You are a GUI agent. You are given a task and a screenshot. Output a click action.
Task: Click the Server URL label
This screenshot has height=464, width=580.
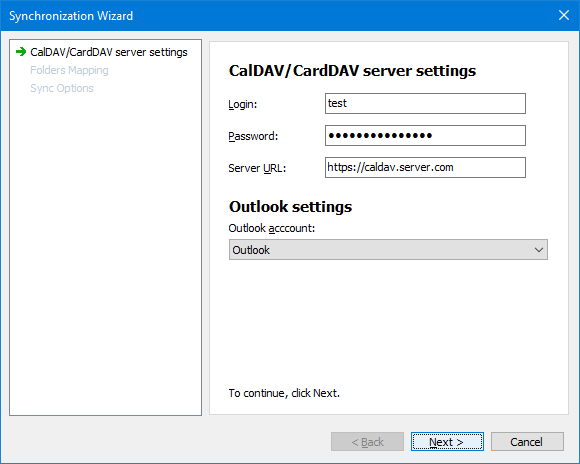(x=257, y=168)
